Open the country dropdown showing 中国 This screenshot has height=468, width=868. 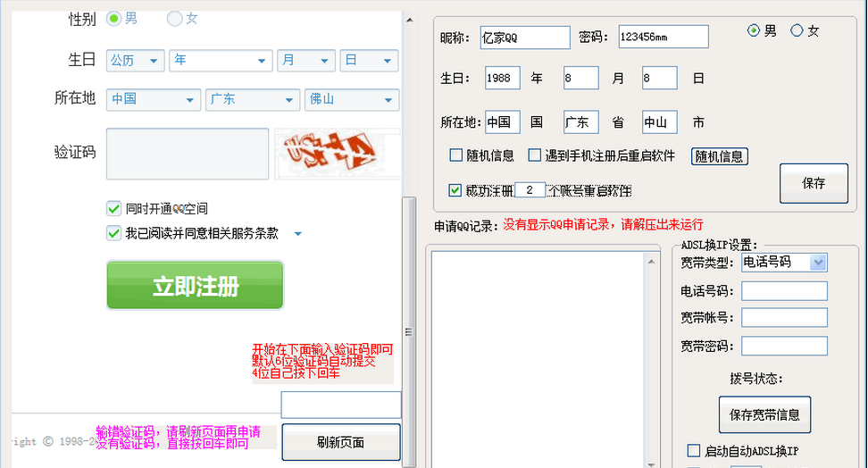click(x=154, y=100)
